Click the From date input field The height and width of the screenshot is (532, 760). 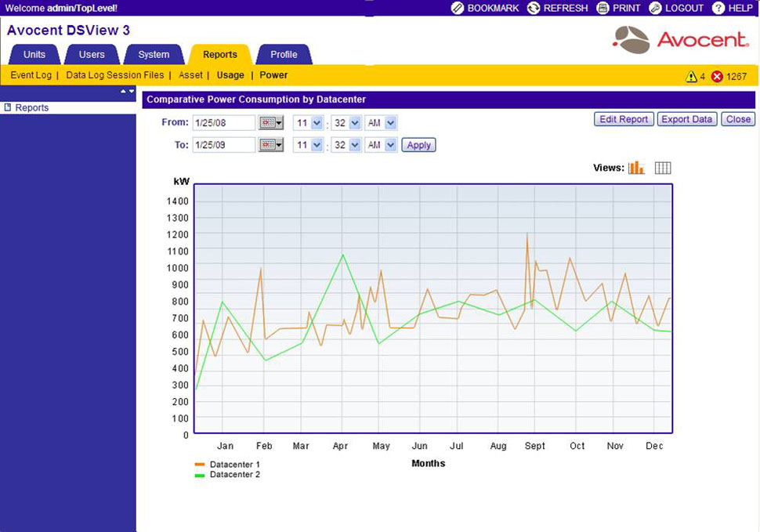coord(224,123)
